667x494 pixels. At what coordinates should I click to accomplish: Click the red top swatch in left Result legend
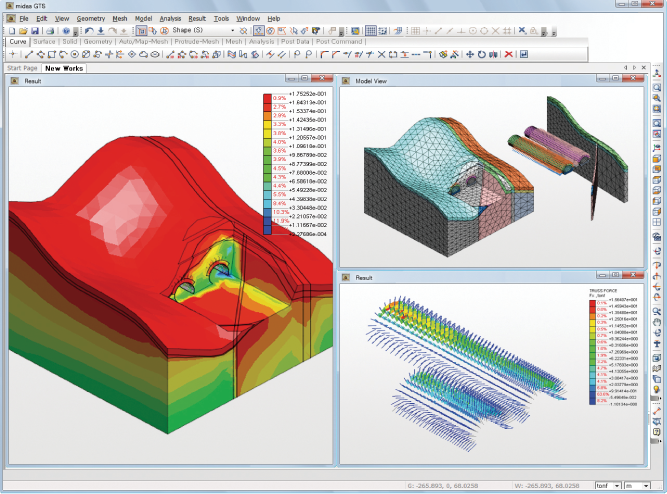coord(267,98)
